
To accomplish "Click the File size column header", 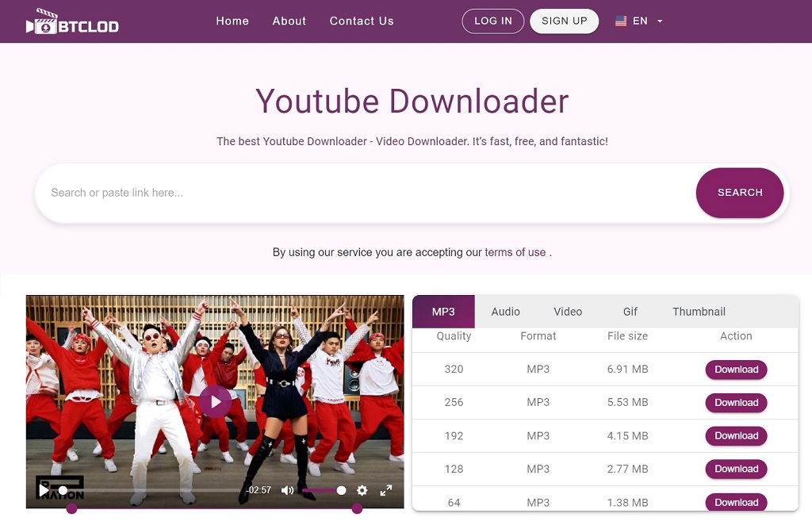I will [x=628, y=336].
